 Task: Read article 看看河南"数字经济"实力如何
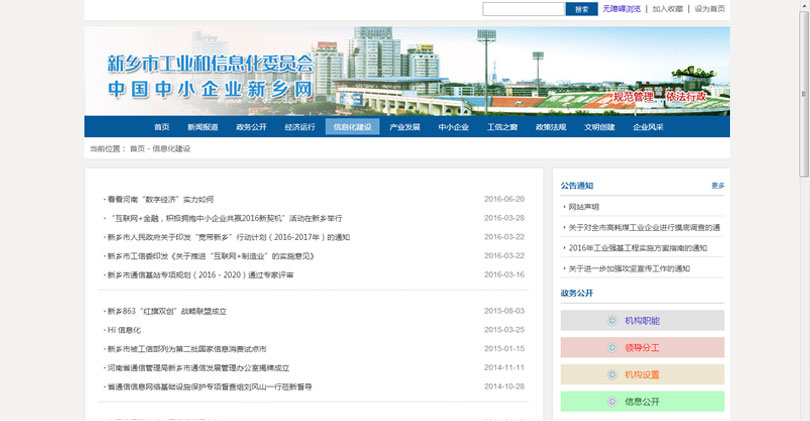(160, 200)
